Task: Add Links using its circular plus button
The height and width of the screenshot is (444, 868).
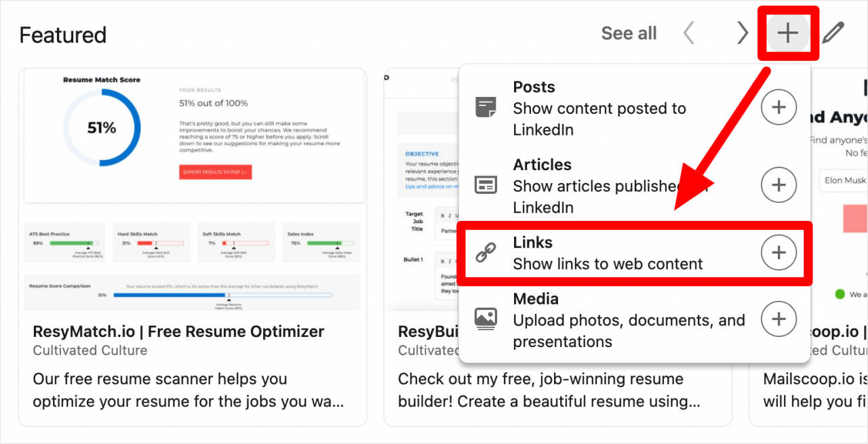Action: tap(778, 252)
